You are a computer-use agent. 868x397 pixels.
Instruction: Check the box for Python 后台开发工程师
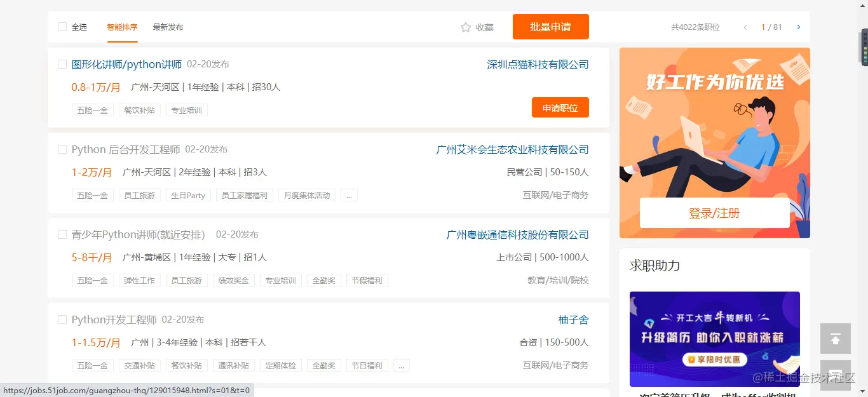pos(62,149)
